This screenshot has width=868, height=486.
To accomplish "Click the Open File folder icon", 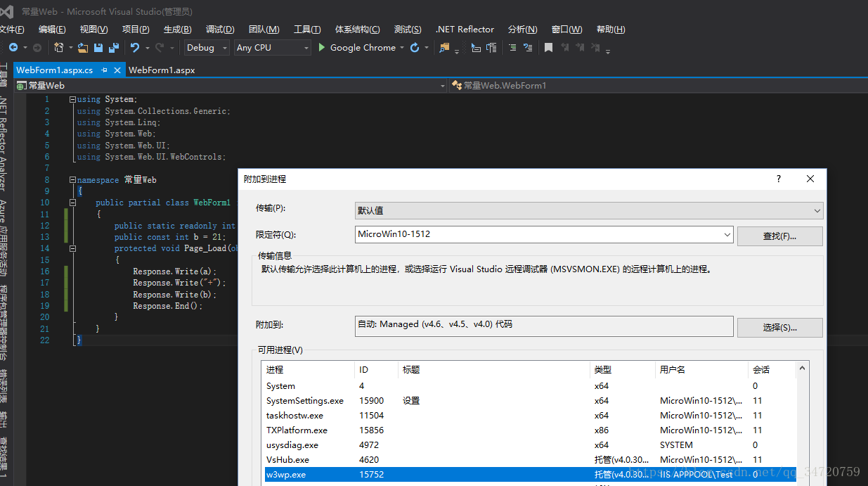I will [83, 47].
